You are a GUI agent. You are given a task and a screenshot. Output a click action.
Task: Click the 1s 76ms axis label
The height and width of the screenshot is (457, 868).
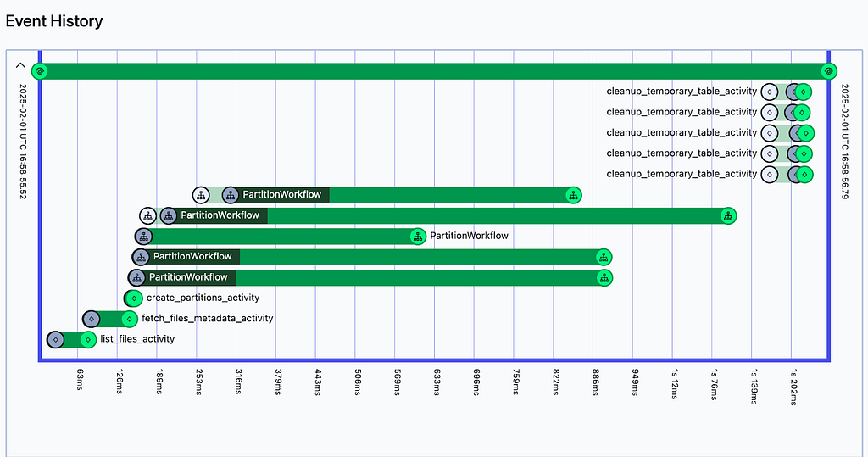(x=715, y=384)
